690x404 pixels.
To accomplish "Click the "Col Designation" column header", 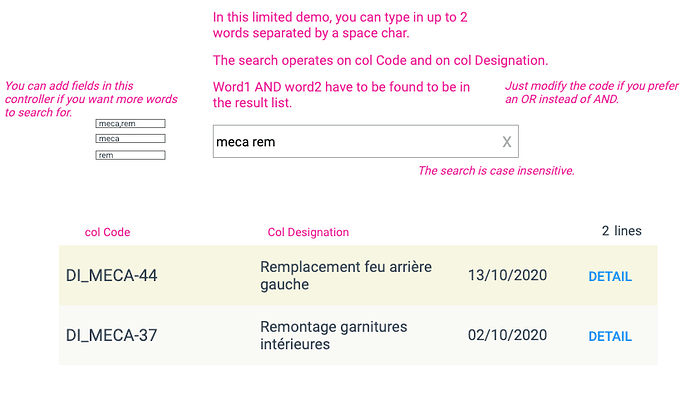I will (308, 232).
